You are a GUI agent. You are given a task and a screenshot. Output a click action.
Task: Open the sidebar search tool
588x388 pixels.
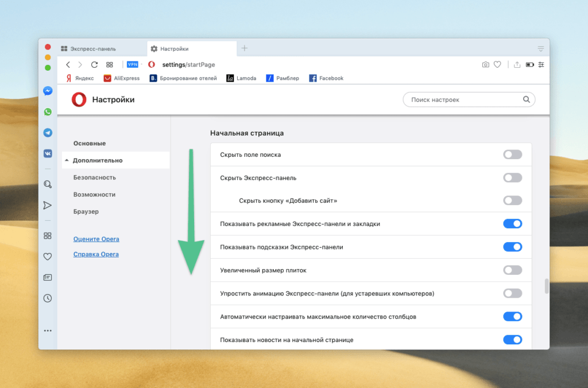point(48,184)
